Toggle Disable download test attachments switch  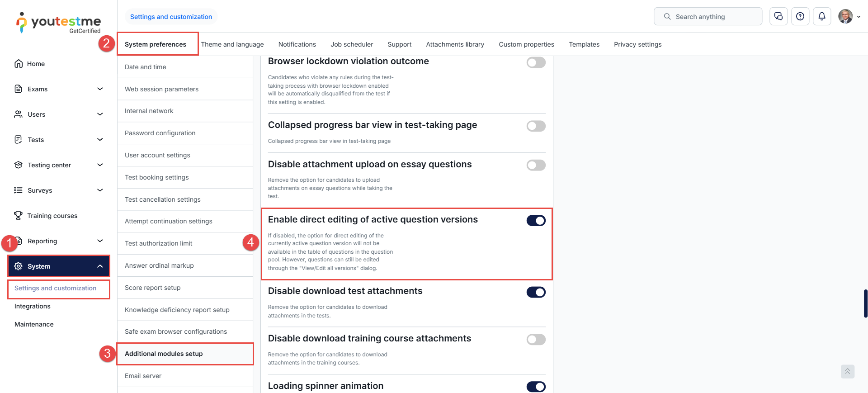(x=536, y=292)
